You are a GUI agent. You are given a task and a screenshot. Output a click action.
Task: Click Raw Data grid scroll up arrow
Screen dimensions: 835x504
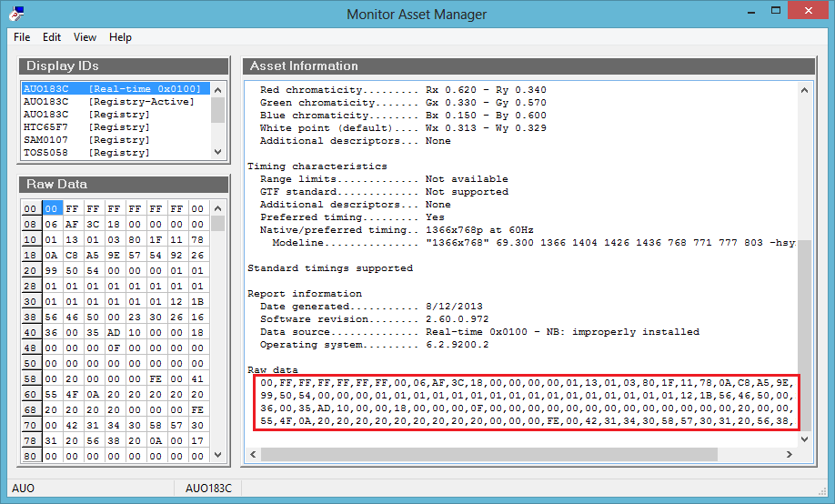point(217,208)
